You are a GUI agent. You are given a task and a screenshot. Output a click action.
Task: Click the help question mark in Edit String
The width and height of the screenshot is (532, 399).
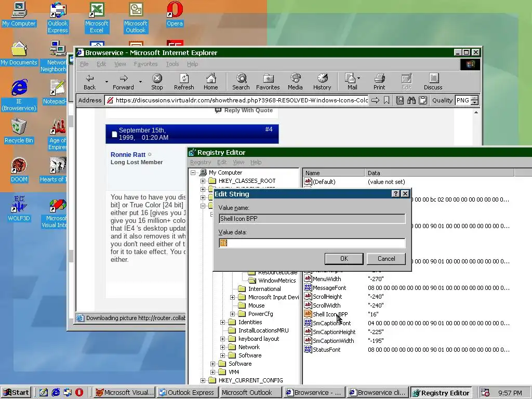(x=395, y=194)
